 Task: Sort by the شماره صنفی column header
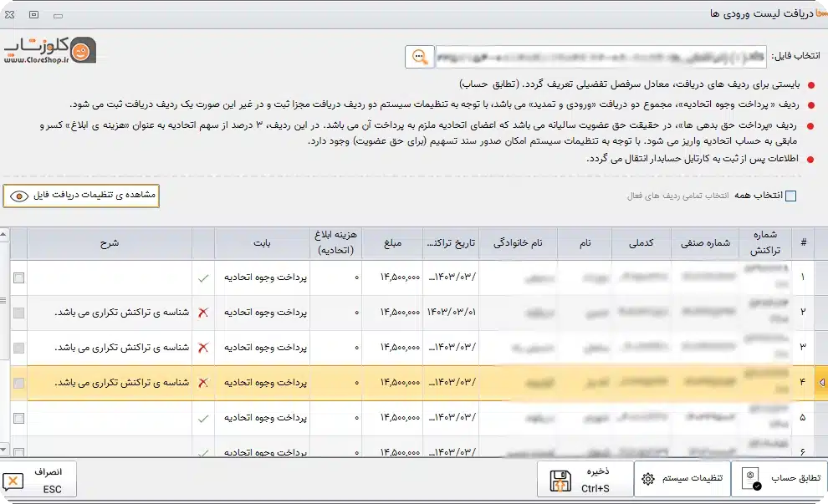[705, 242]
